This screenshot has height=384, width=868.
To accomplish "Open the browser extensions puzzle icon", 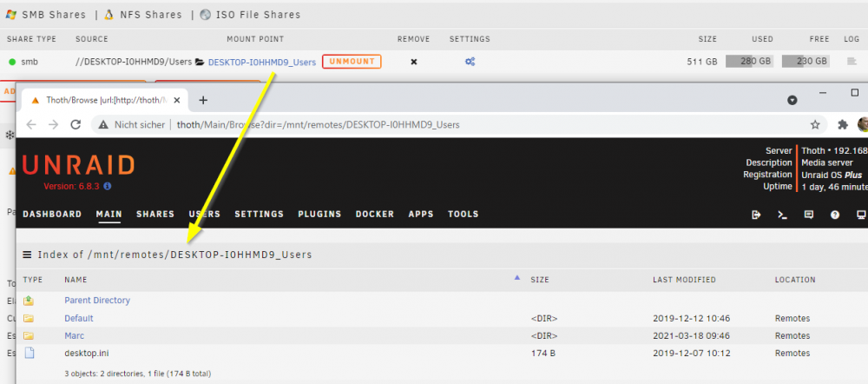I will coord(843,125).
